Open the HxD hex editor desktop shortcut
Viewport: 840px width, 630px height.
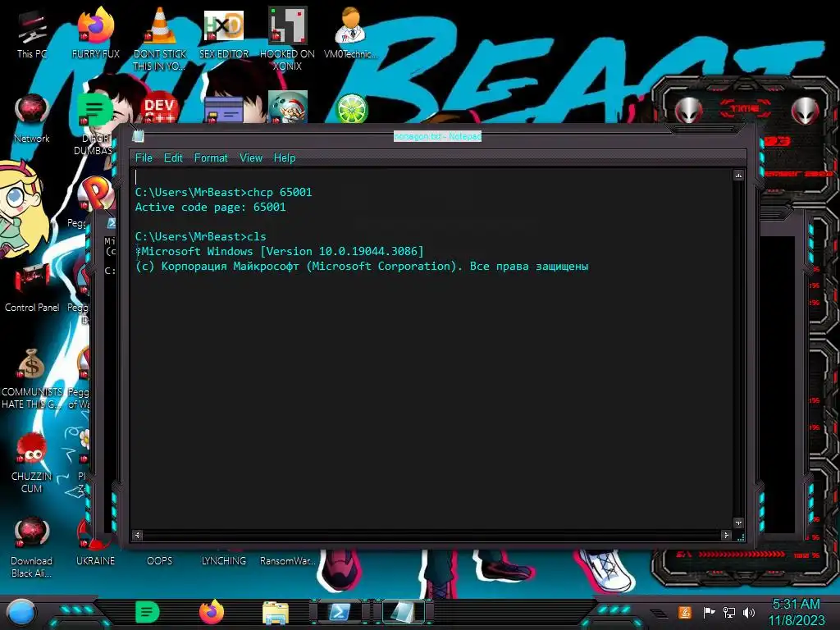point(224,34)
